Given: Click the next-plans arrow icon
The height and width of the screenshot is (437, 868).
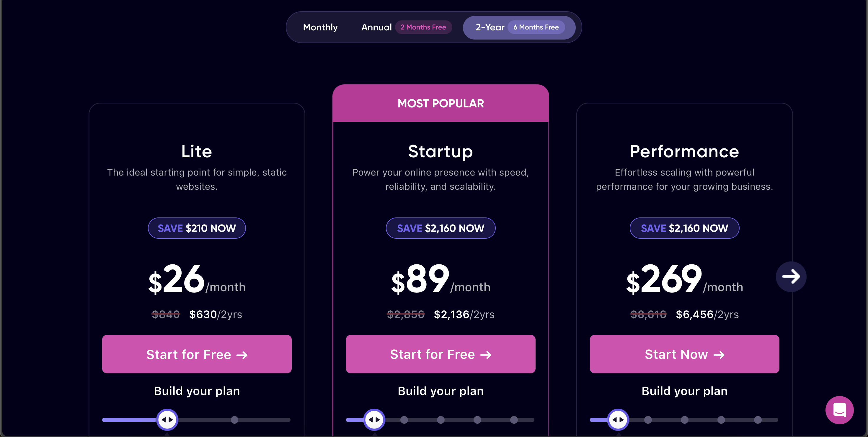Looking at the screenshot, I should pyautogui.click(x=791, y=276).
